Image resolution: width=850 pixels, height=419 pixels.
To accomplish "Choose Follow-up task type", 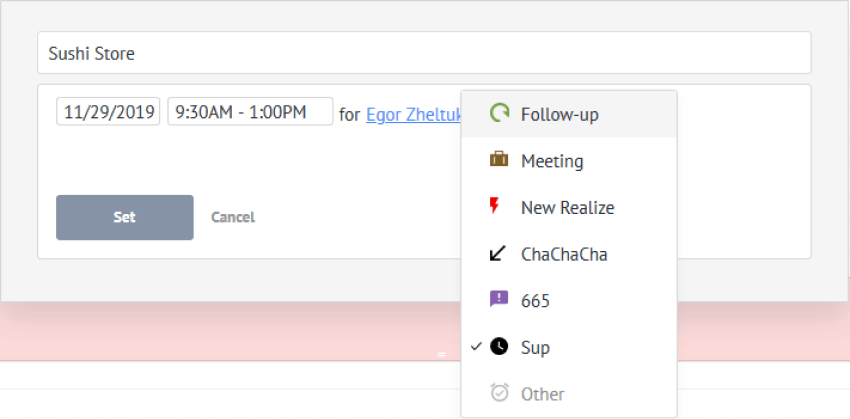I will click(x=569, y=114).
